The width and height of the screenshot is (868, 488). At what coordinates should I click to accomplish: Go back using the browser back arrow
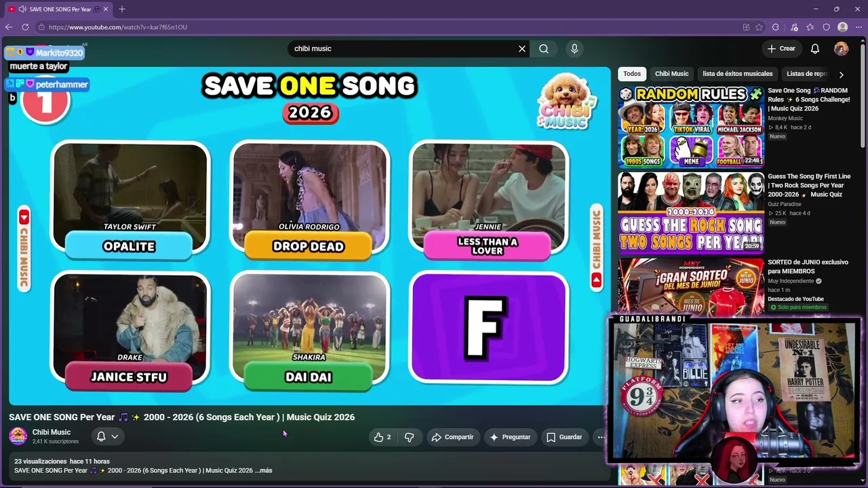click(x=9, y=27)
